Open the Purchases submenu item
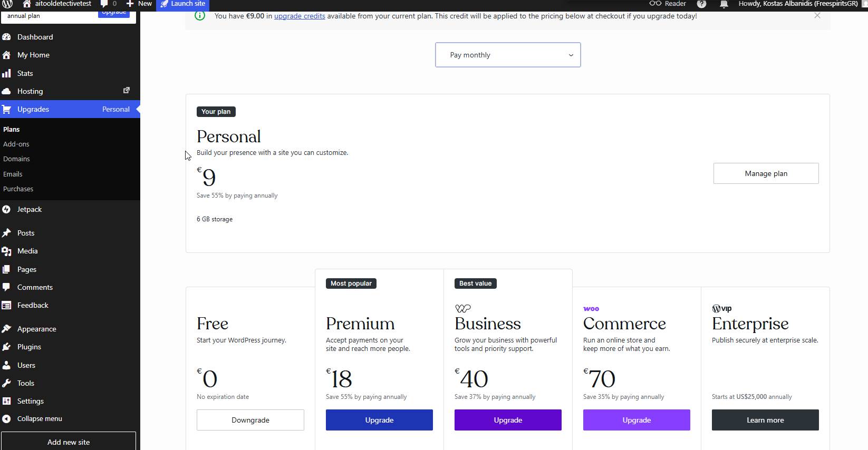 tap(18, 189)
